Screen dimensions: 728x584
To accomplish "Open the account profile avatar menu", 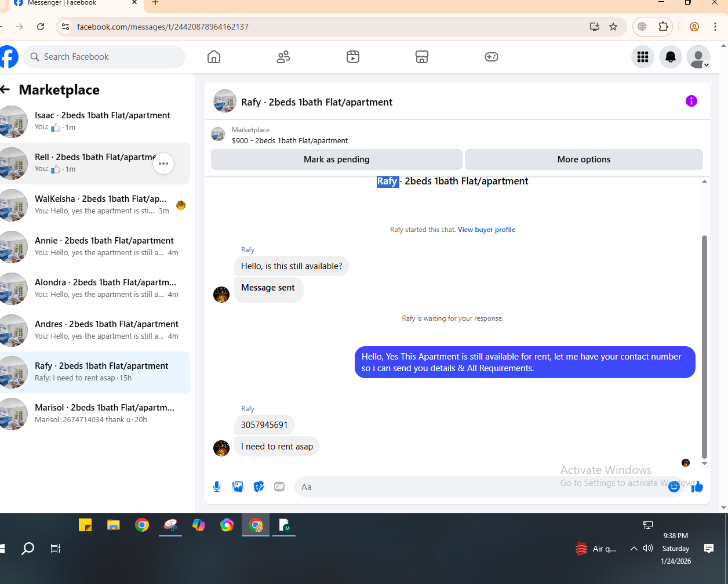I will pyautogui.click(x=698, y=57).
